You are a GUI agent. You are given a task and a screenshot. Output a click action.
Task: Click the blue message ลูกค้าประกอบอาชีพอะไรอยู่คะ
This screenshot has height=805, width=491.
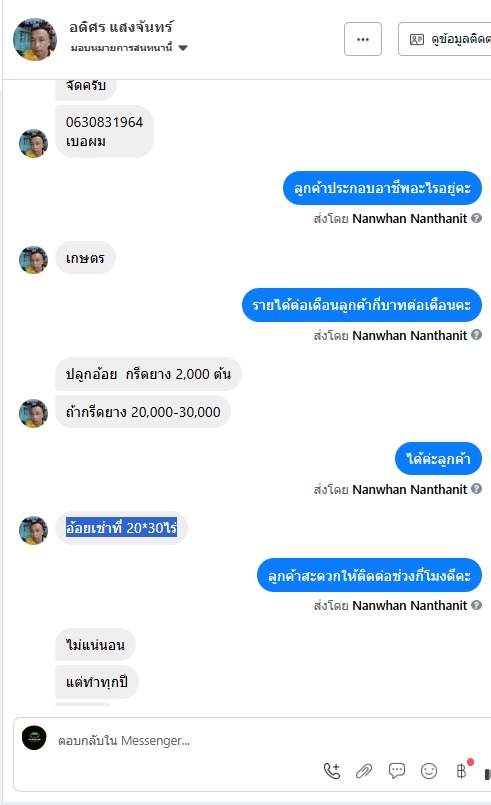pyautogui.click(x=382, y=188)
